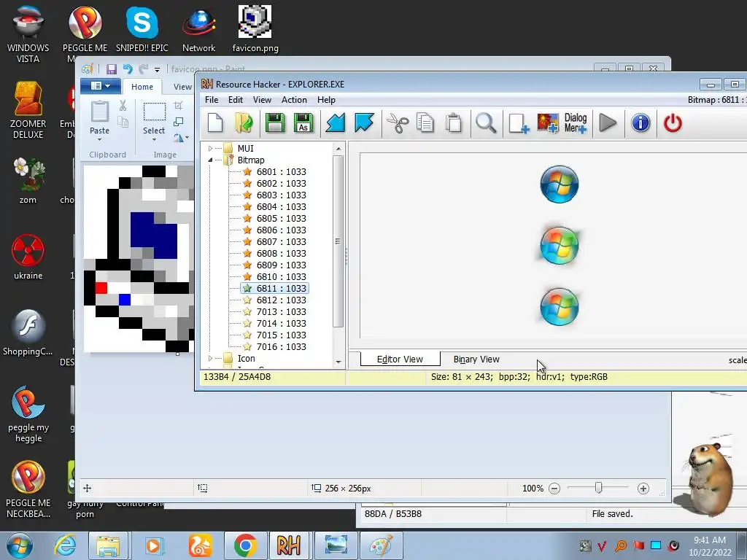Click the zoom out minus button in Paint
747x560 pixels.
point(554,489)
